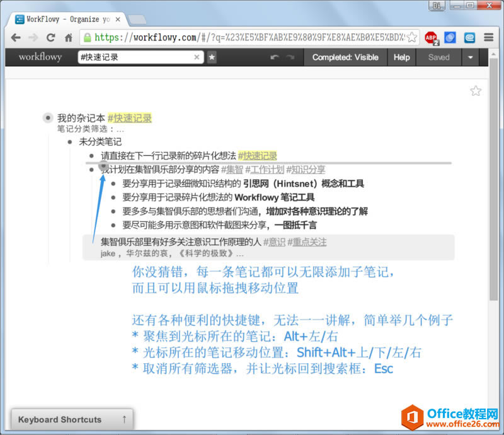Click #快速记录 tag after 碎片化想法
This screenshot has height=435, width=504.
tap(257, 156)
